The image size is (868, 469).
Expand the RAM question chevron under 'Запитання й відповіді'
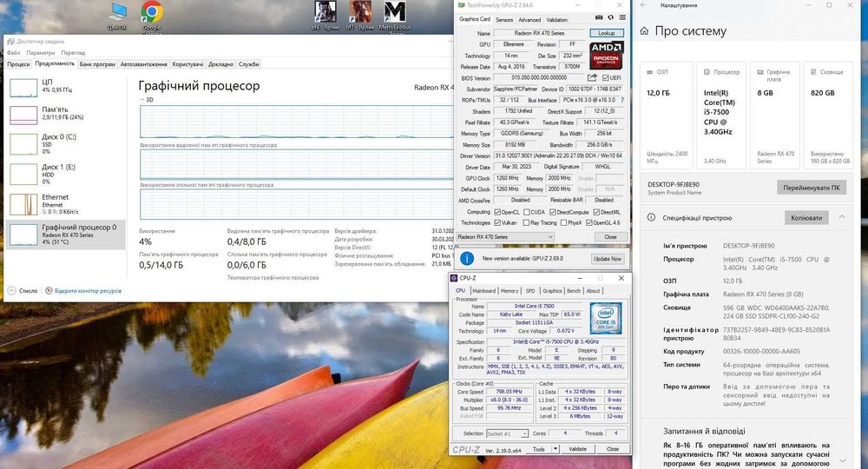(843, 459)
